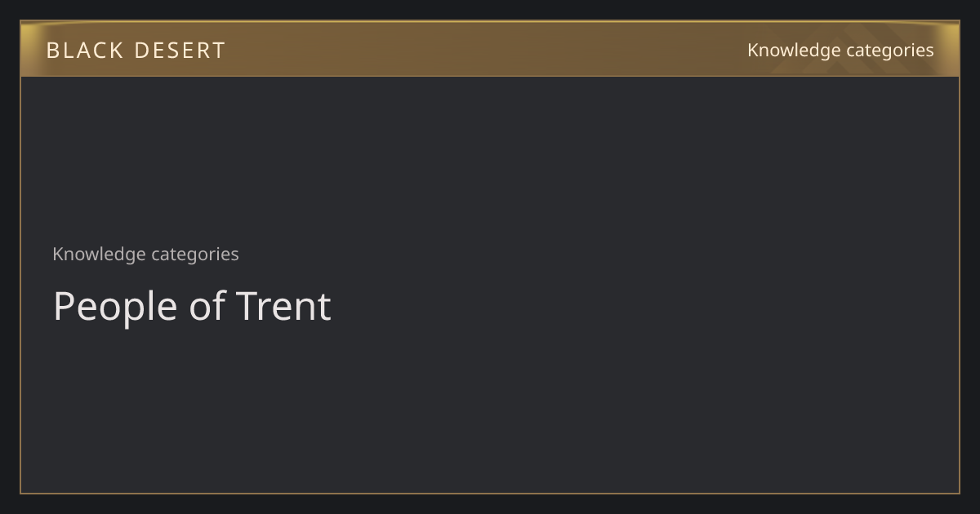Click the BLACK DESERT logo text
This screenshot has width=980, height=514.
coord(136,51)
